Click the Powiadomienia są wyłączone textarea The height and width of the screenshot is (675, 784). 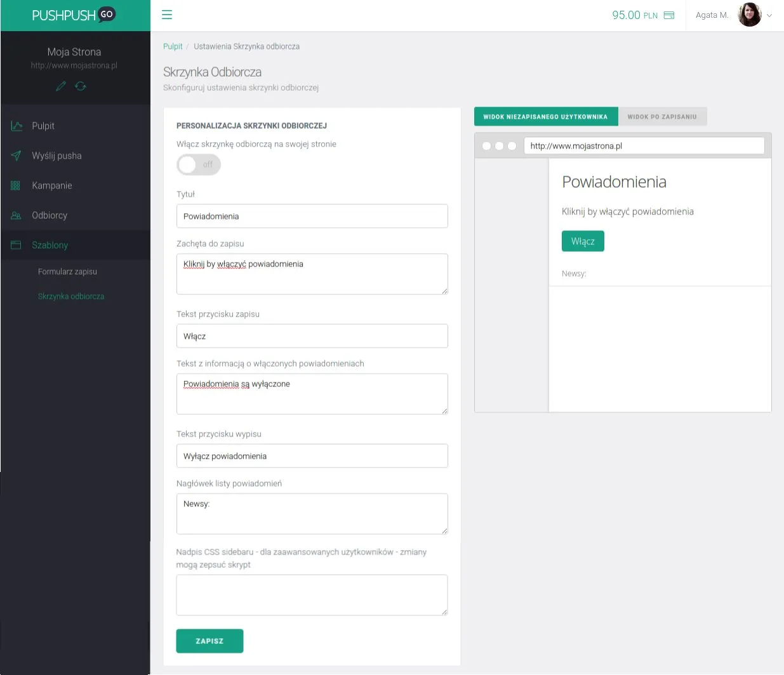tap(312, 394)
